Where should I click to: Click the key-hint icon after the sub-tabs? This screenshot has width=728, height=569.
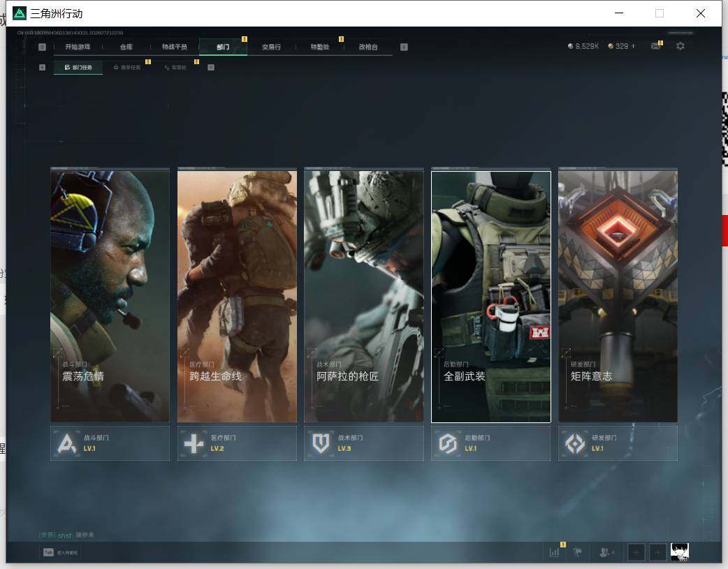211,67
